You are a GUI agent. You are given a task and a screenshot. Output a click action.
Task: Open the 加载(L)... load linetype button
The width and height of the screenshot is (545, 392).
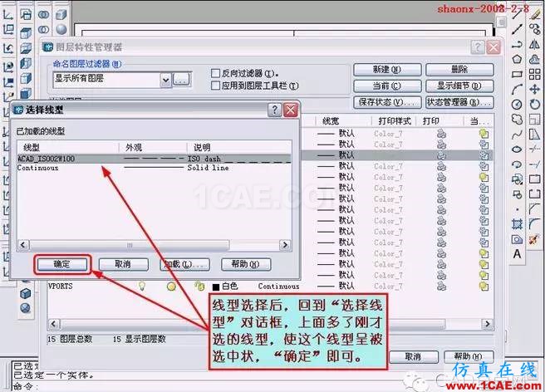184,264
